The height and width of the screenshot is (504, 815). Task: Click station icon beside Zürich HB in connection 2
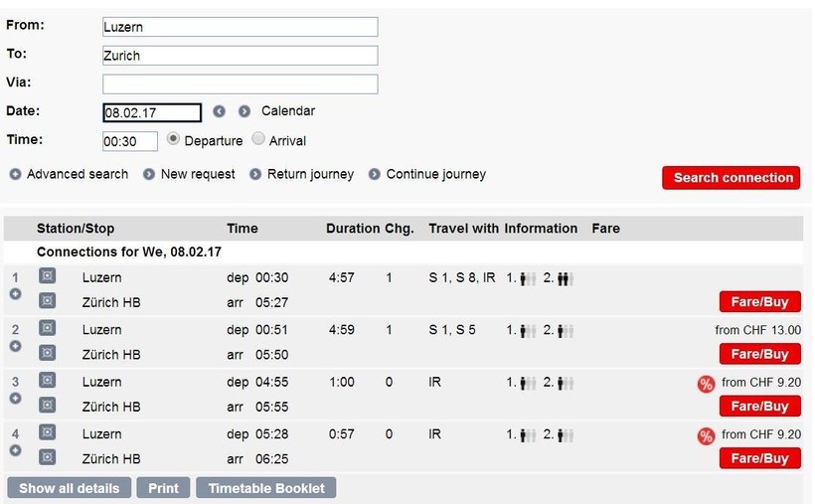click(x=47, y=353)
